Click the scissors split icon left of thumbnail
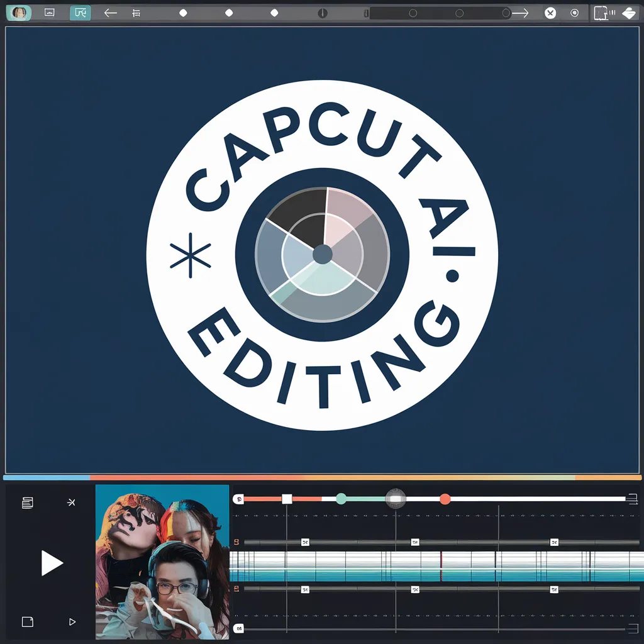This screenshot has width=644, height=644. [x=71, y=502]
